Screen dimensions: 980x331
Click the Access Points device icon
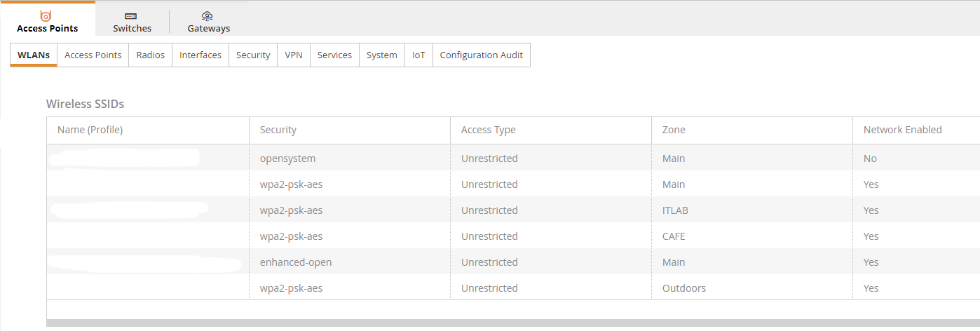click(x=46, y=15)
